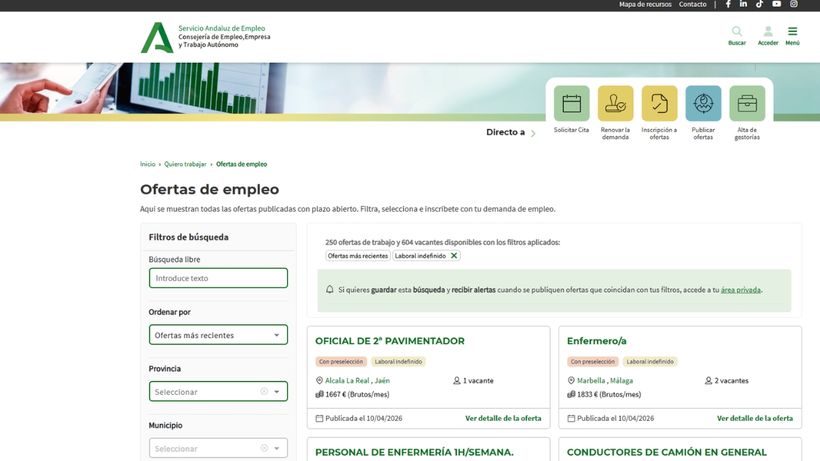Screen dimensions: 820x461
Task: Visit the YouTube social icon
Action: pyautogui.click(x=776, y=4)
